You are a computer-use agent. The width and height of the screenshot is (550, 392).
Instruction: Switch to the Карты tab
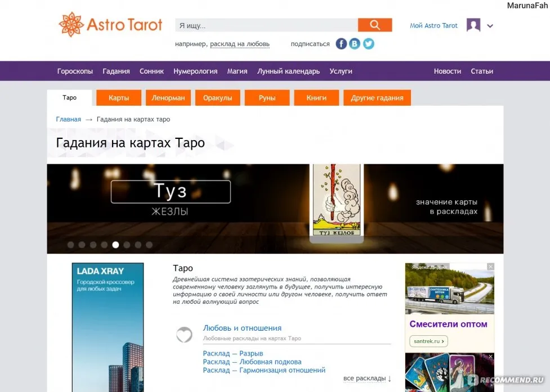[x=119, y=98]
